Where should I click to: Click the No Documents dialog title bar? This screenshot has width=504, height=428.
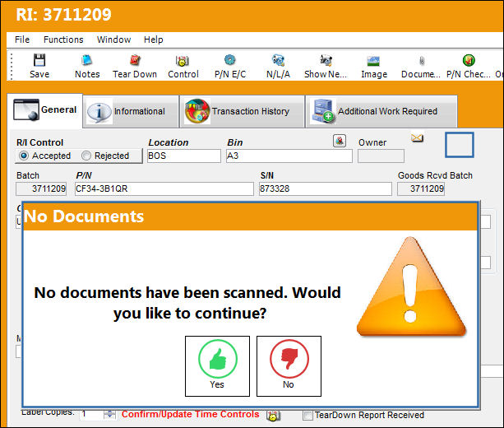250,216
